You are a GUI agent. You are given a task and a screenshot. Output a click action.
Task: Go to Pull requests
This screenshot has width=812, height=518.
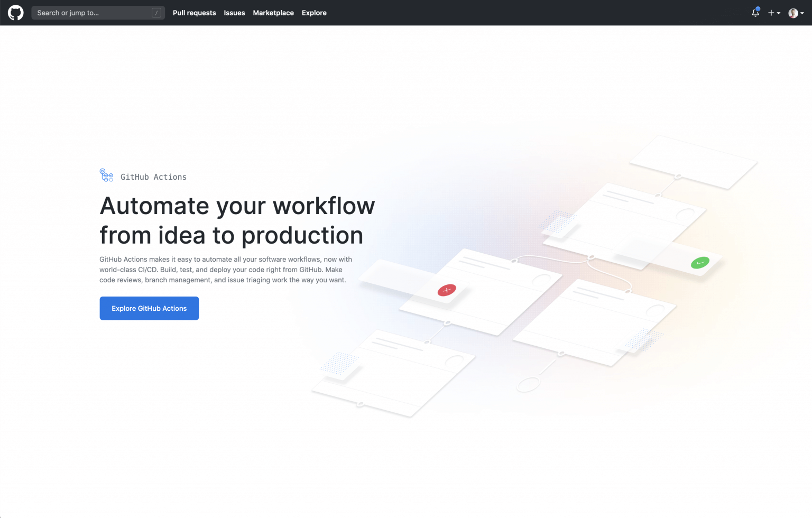coord(195,13)
